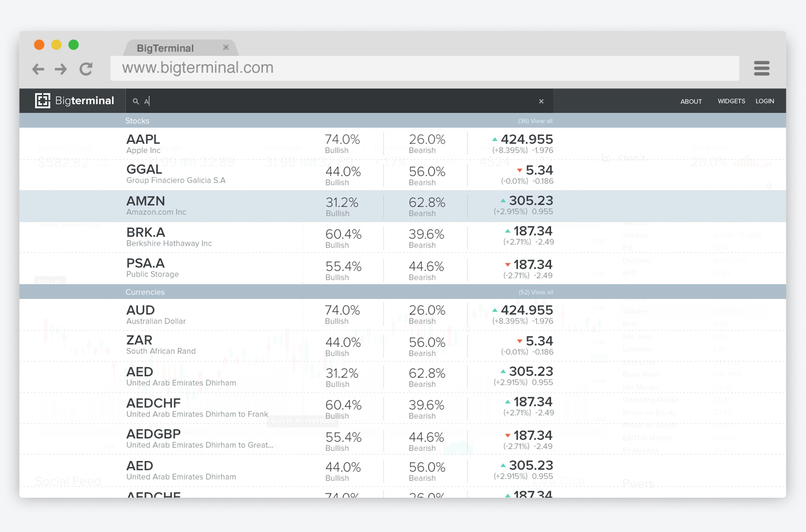Click BRK.A 39.6% Bearish value
Image resolution: width=806 pixels, height=532 pixels.
(427, 234)
